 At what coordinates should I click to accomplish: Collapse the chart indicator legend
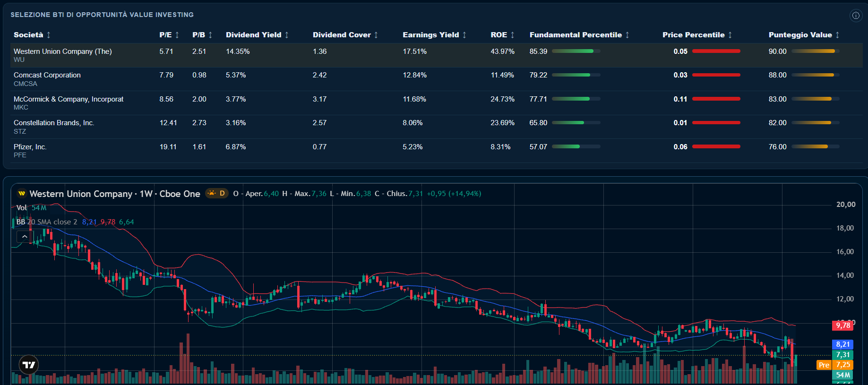click(25, 236)
